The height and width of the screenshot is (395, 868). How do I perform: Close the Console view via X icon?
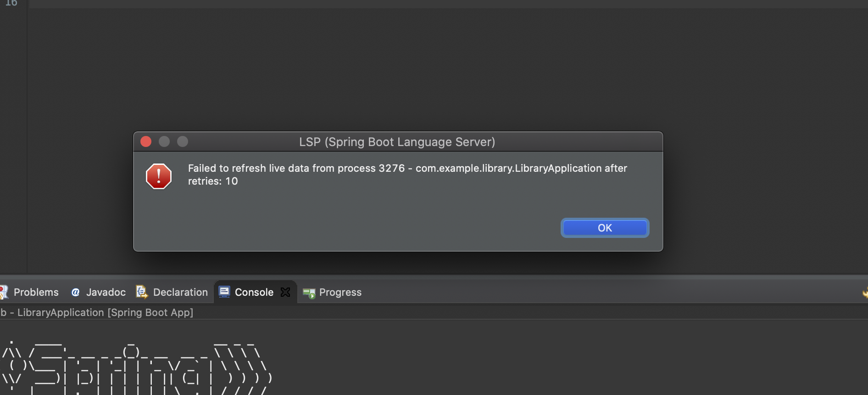pyautogui.click(x=285, y=292)
